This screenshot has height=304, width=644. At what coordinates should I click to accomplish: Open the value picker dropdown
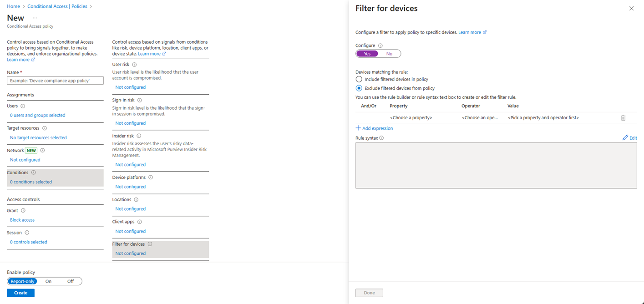pyautogui.click(x=543, y=118)
